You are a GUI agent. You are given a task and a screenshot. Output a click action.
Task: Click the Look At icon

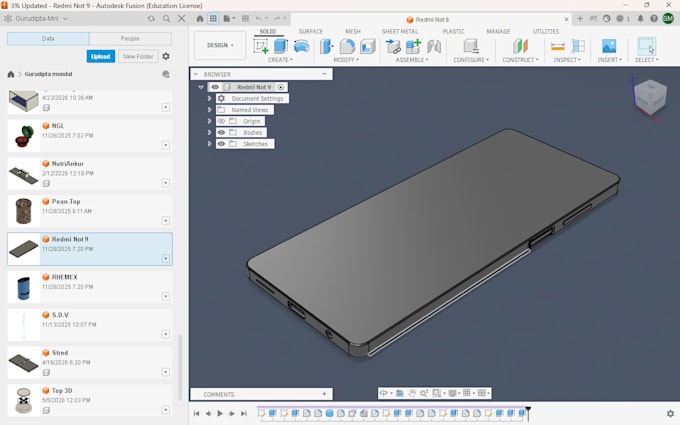click(399, 393)
